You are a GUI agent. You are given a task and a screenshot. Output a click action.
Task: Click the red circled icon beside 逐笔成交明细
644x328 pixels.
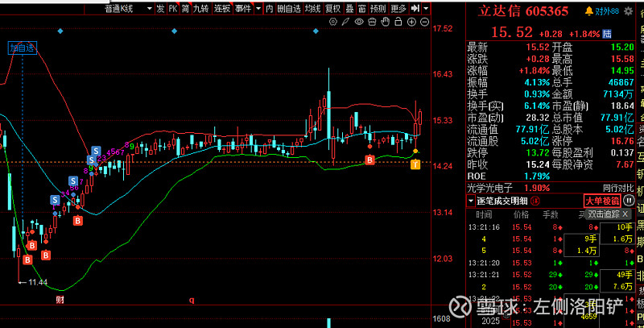[x=535, y=201]
